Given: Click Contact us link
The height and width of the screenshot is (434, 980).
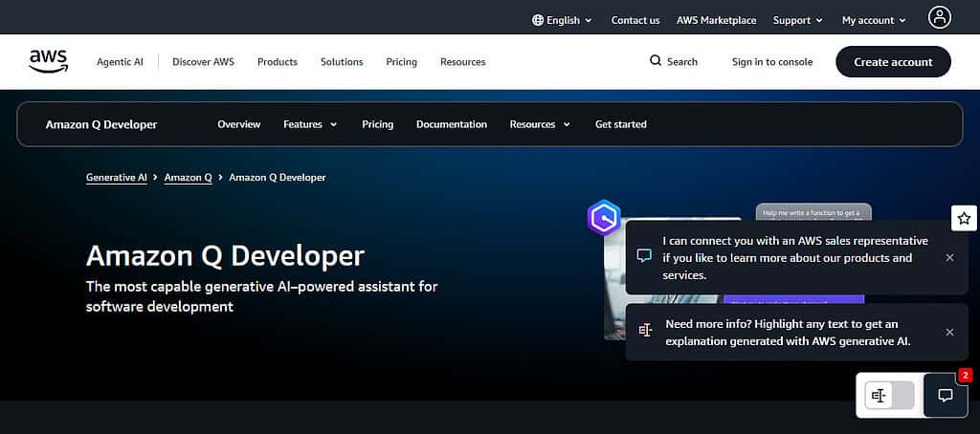Looking at the screenshot, I should 635,20.
